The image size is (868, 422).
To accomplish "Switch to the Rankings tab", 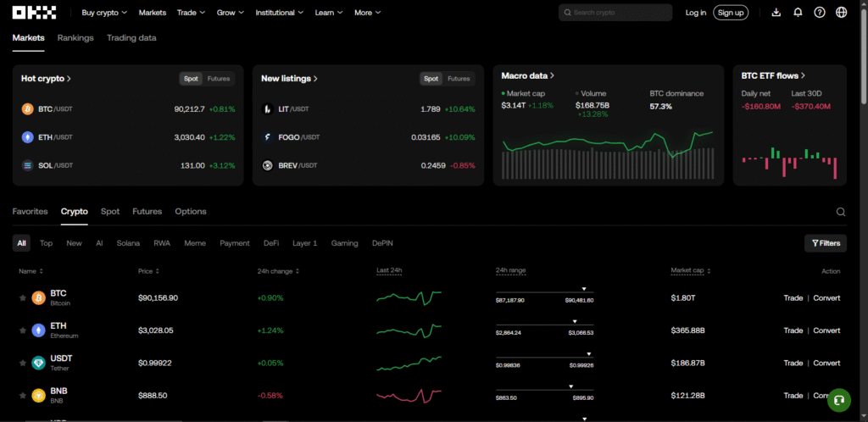I will (x=75, y=38).
